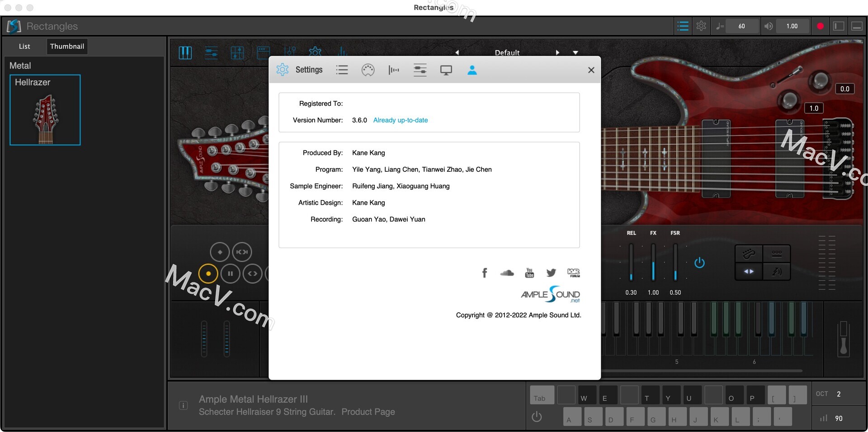The height and width of the screenshot is (432, 868).
Task: Open KVR forum icon
Action: click(573, 272)
